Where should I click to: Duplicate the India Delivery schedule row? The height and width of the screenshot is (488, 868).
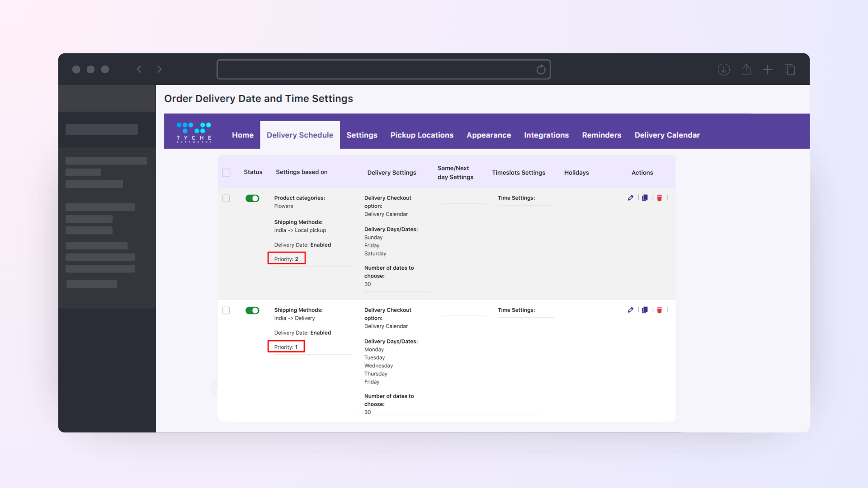coord(645,310)
